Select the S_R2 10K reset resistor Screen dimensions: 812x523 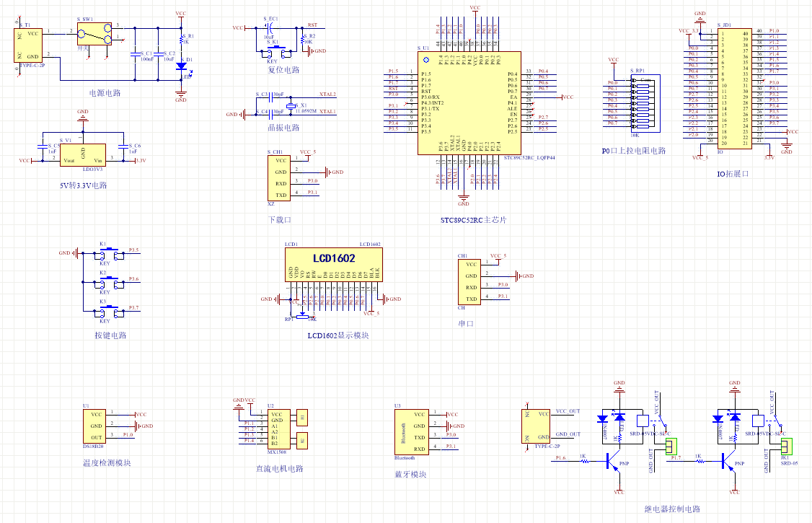click(302, 40)
